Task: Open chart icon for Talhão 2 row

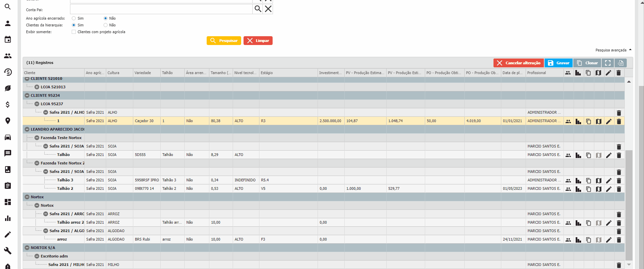Action: point(578,189)
